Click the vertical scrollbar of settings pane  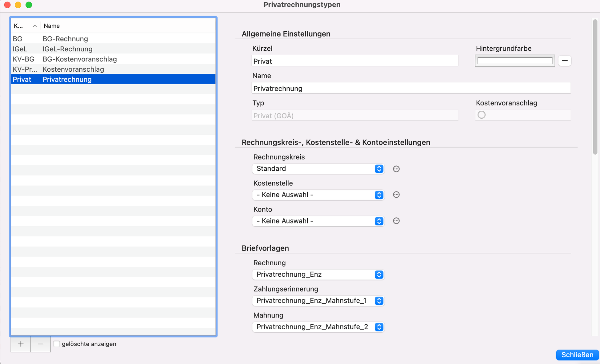595,87
